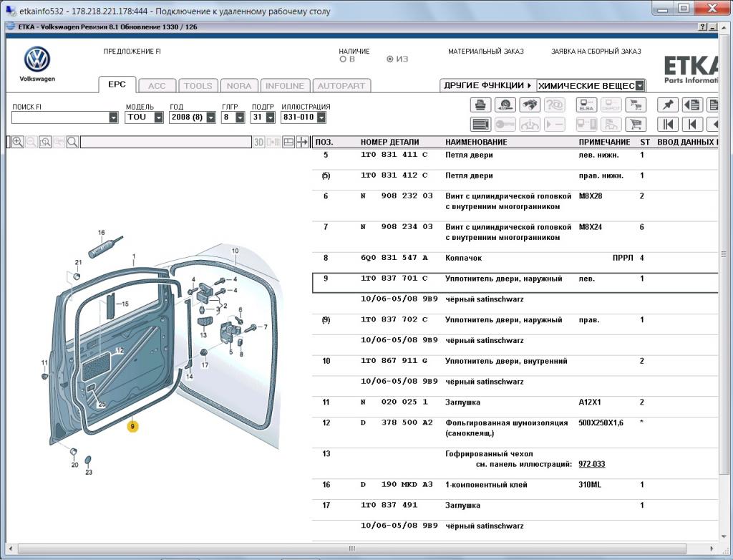Select the AUTOPART tab
The height and width of the screenshot is (560, 733).
point(341,86)
